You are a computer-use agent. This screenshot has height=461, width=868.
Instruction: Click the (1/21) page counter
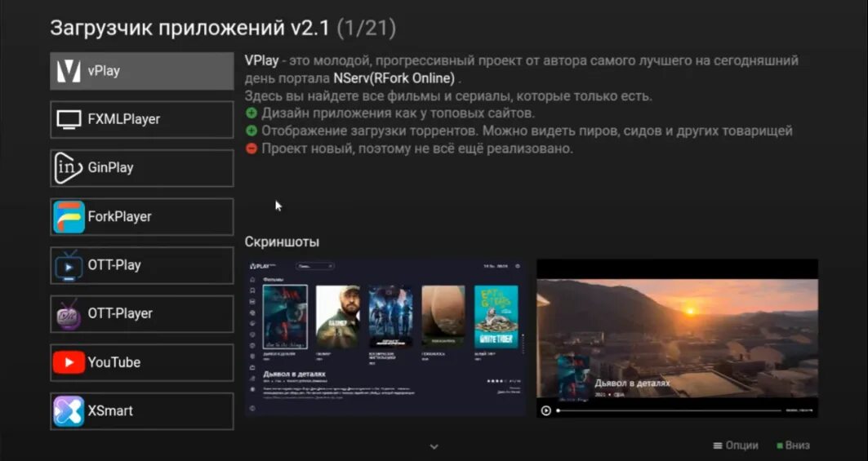point(367,29)
